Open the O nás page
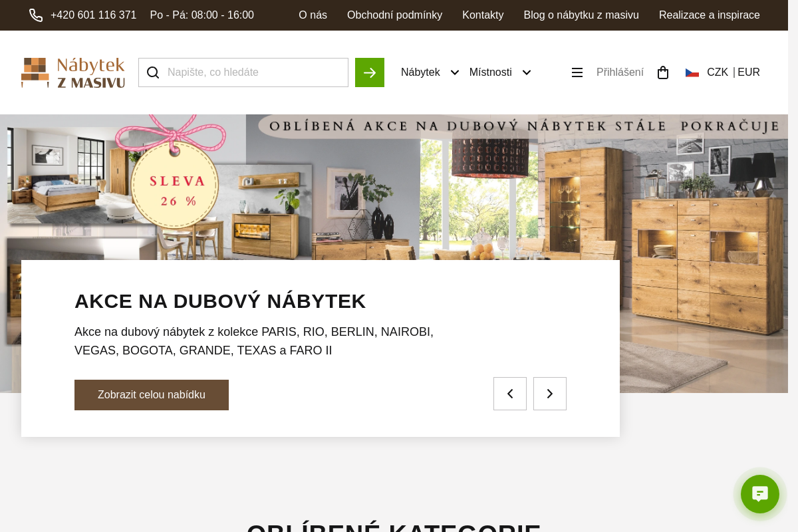The width and height of the screenshot is (798, 532). [x=313, y=15]
